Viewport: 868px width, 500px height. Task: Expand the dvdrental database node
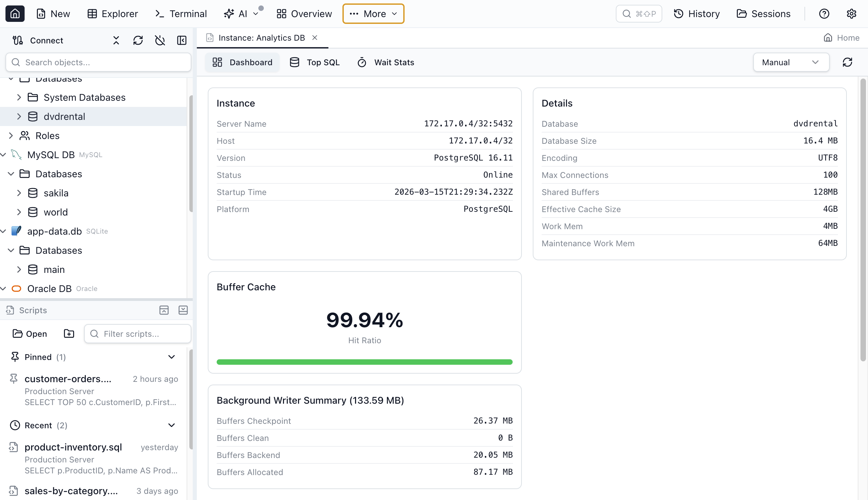(19, 116)
